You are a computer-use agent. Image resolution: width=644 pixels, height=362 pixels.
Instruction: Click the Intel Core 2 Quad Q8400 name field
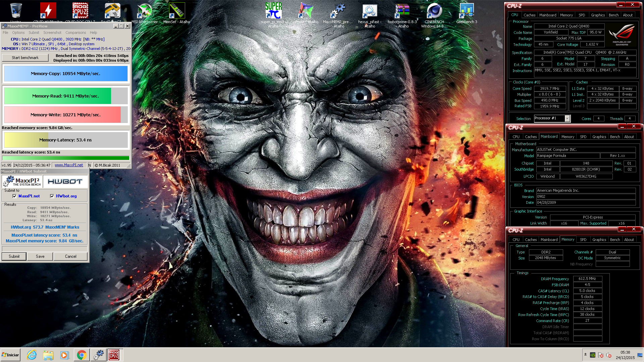569,26
